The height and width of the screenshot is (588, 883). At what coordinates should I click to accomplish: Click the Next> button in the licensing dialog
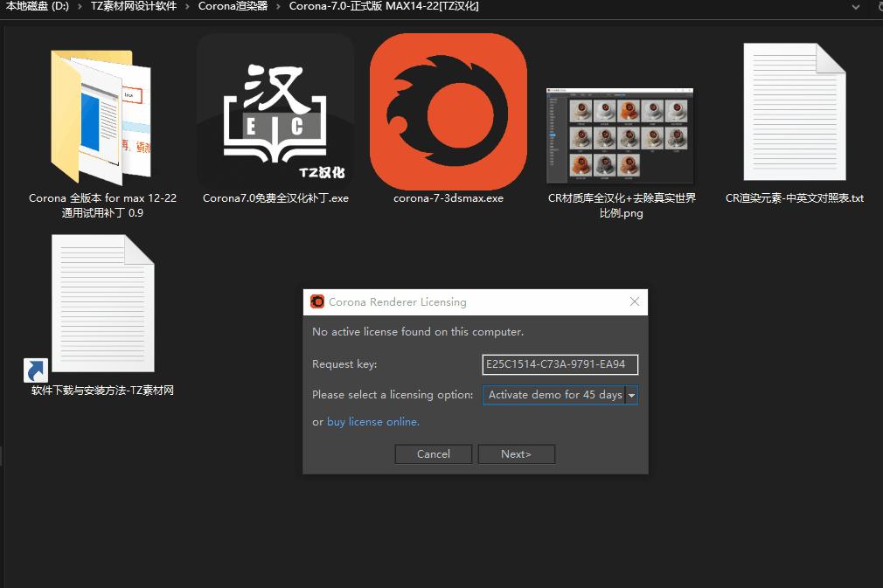516,453
